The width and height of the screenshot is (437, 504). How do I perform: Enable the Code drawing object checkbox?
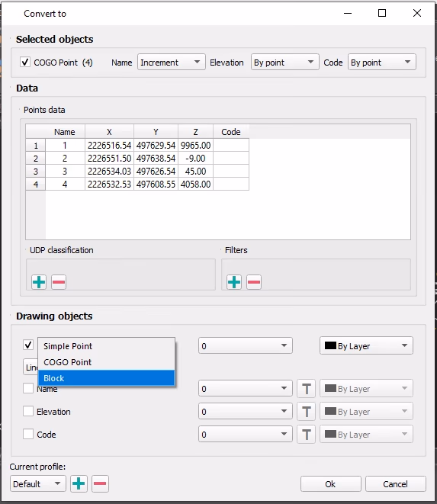click(x=28, y=434)
